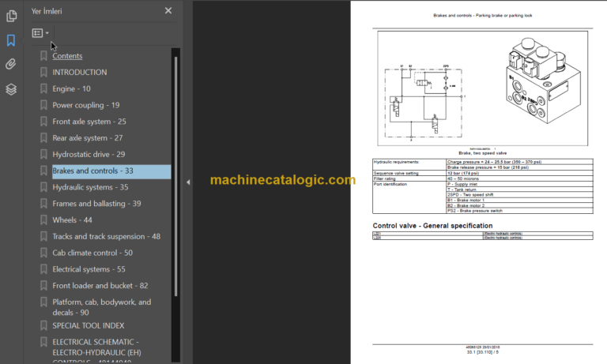Viewport: 607px width, 364px height.
Task: Go to Platform, cab, bodywork, and decals
Action: pos(102,307)
